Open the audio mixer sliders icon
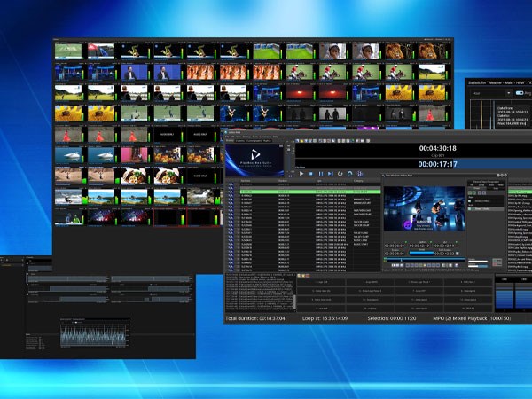532x399 pixels. [x=360, y=174]
